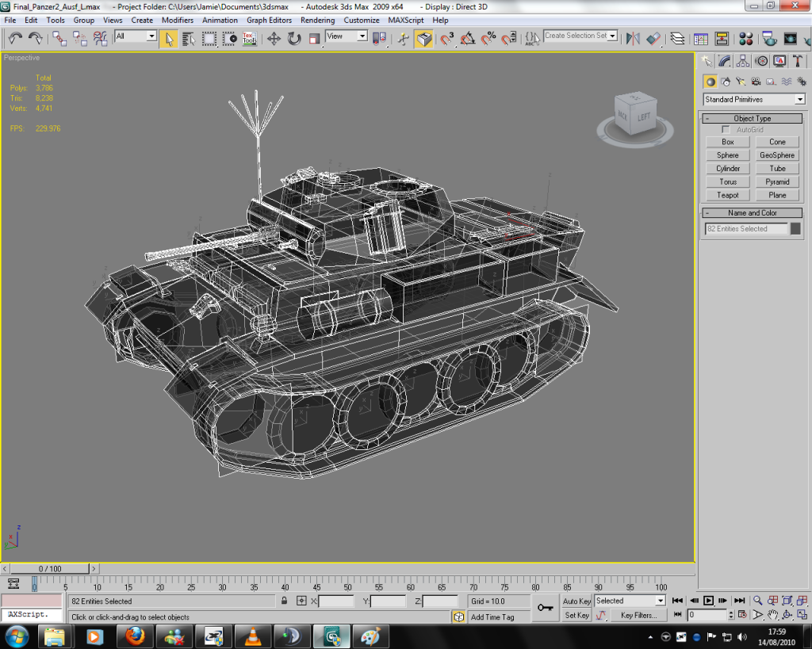Click the Undo arrow in main toolbar

click(x=15, y=38)
